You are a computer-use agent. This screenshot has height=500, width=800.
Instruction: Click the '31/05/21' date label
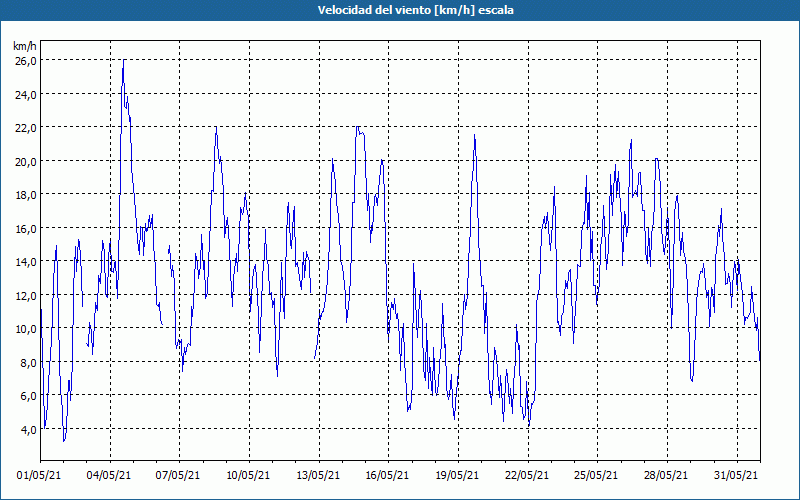tap(736, 475)
